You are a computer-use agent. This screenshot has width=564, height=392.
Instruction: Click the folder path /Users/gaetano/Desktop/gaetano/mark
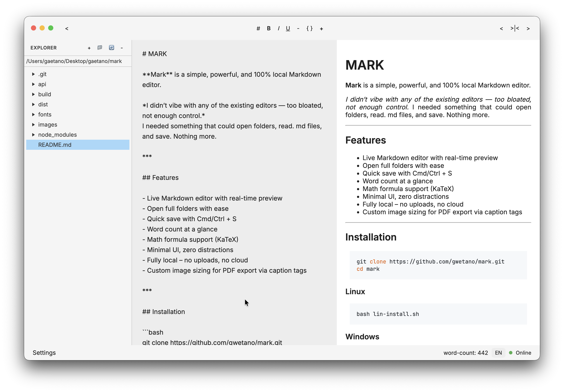(x=74, y=61)
